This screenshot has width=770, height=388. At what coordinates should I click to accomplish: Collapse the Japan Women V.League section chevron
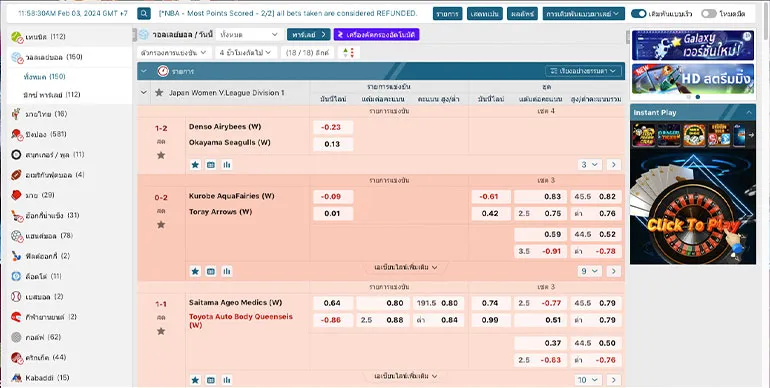click(143, 92)
